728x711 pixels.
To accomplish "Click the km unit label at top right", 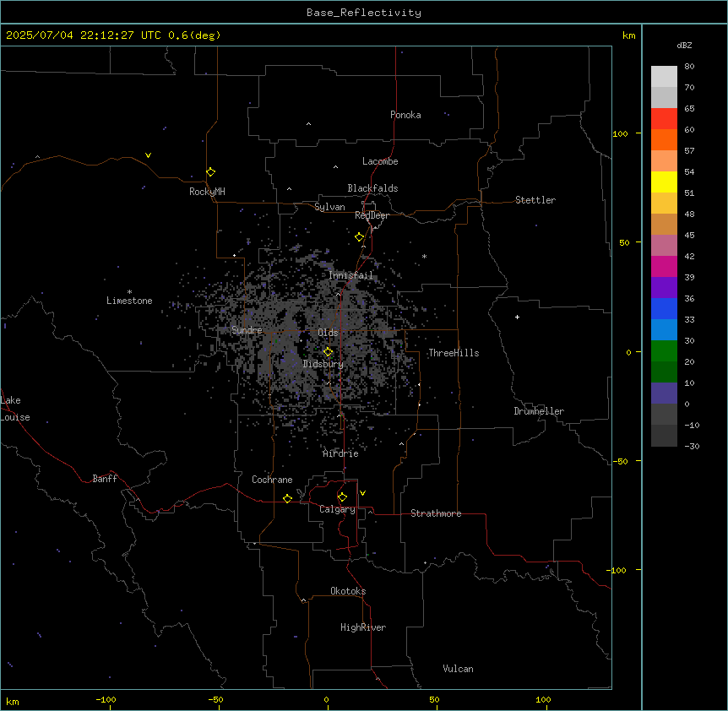I will pyautogui.click(x=628, y=35).
